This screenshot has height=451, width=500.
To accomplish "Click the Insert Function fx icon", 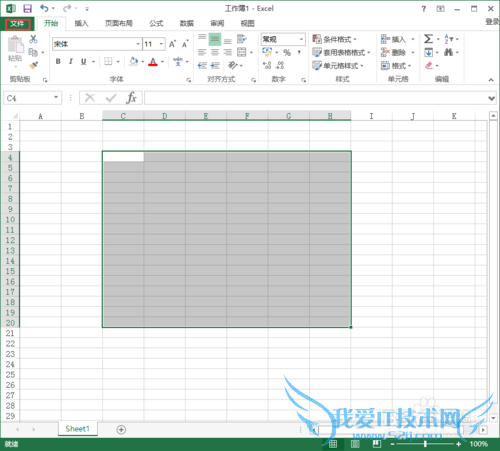I will pyautogui.click(x=132, y=98).
